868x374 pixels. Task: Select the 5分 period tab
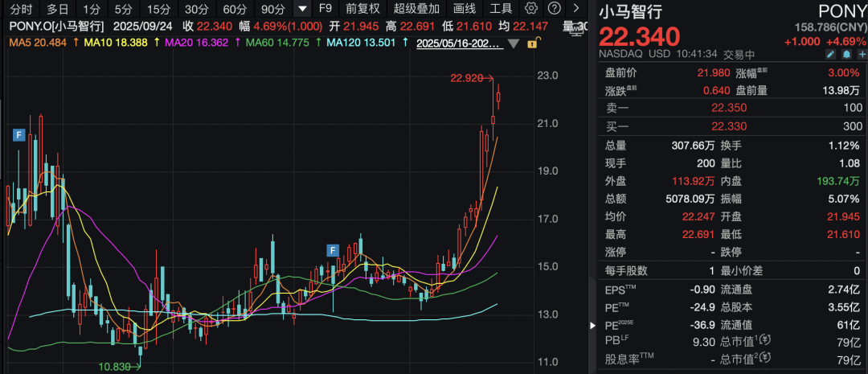[124, 8]
